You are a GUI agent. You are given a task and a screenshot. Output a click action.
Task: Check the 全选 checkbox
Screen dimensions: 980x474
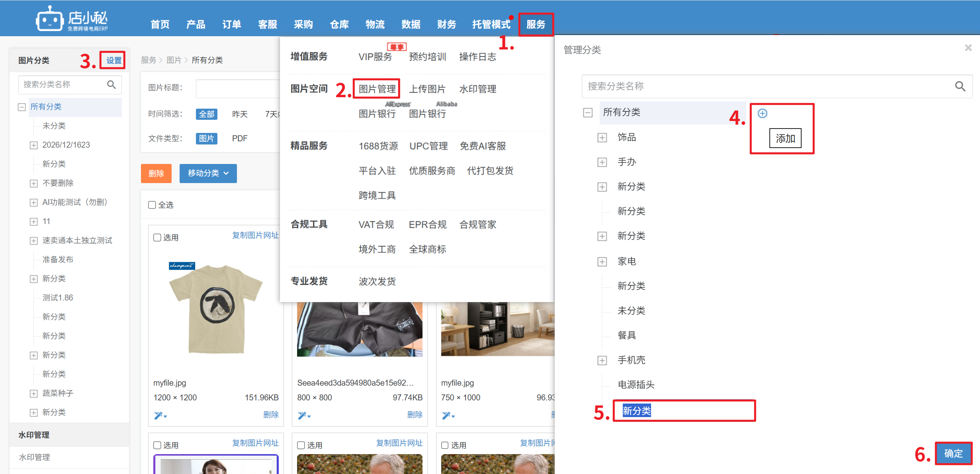coord(152,205)
